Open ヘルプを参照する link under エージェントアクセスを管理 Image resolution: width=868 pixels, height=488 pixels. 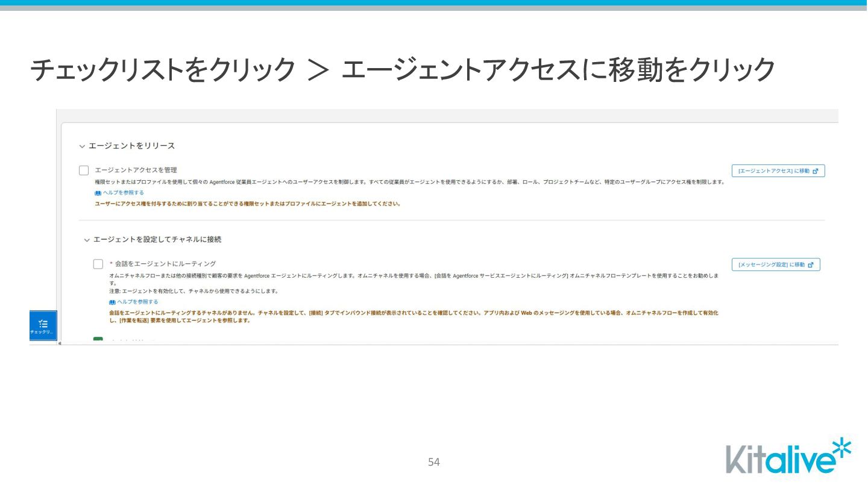click(124, 193)
